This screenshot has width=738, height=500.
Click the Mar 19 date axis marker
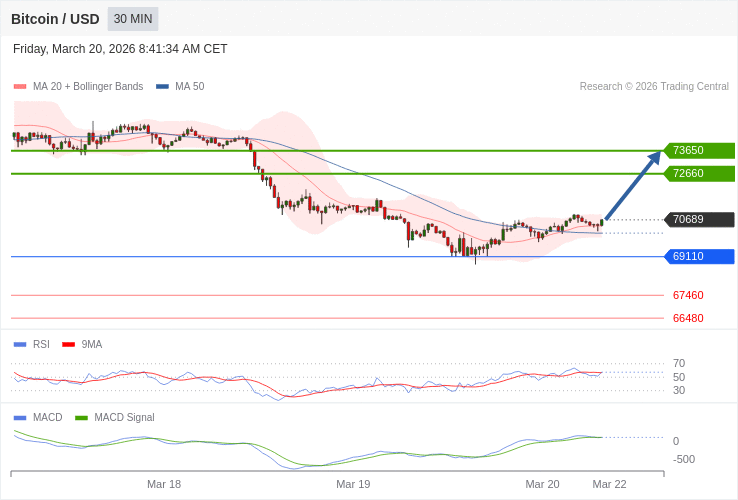point(353,484)
